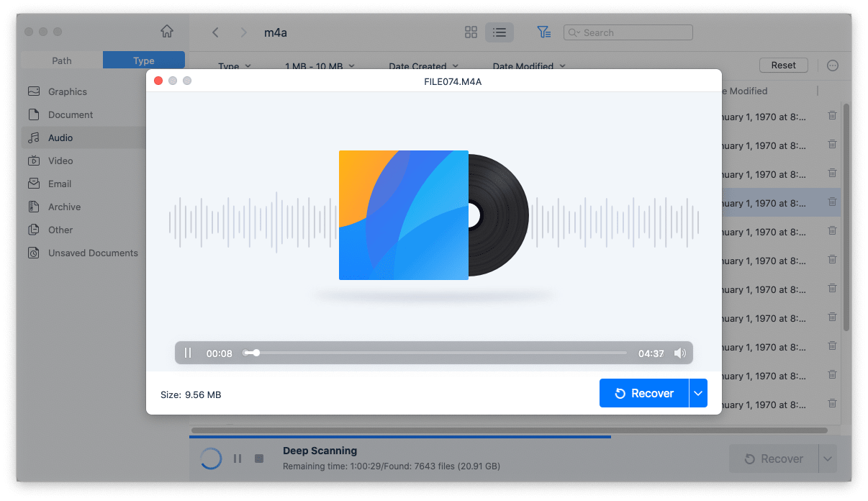Open the 1 MB - 10 MB size dropdown
The image size is (868, 501).
(x=320, y=66)
